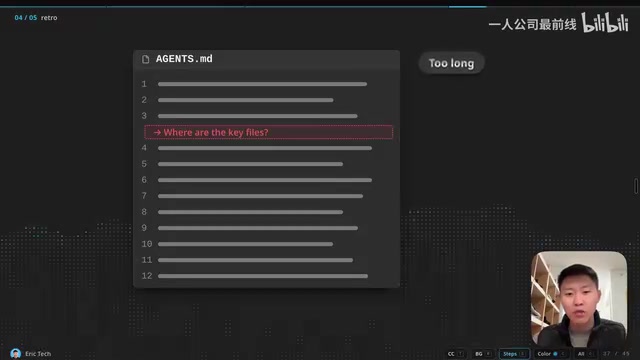Viewport: 640px width, 360px height.
Task: Click the bilibili logo
Action: (x=605, y=22)
